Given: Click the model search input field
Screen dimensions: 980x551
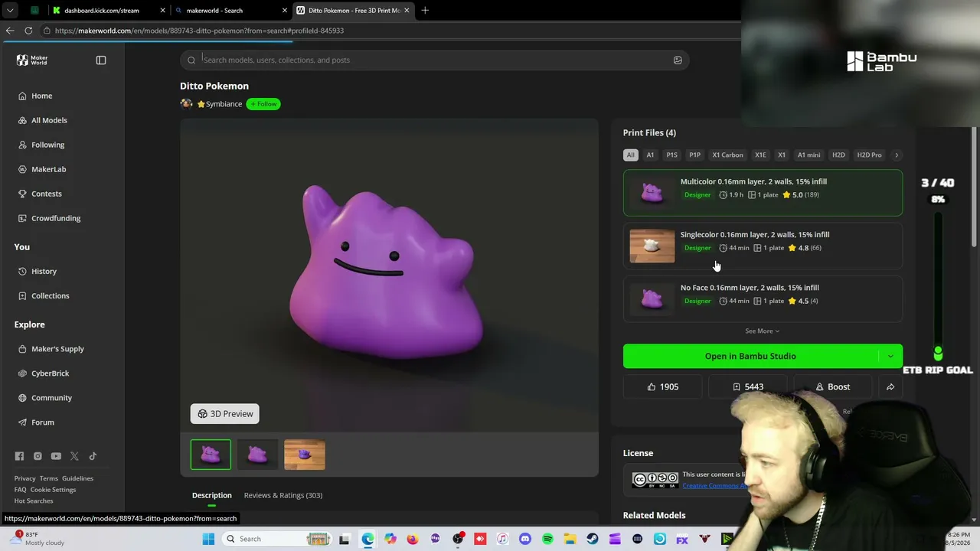Looking at the screenshot, I should pyautogui.click(x=433, y=60).
